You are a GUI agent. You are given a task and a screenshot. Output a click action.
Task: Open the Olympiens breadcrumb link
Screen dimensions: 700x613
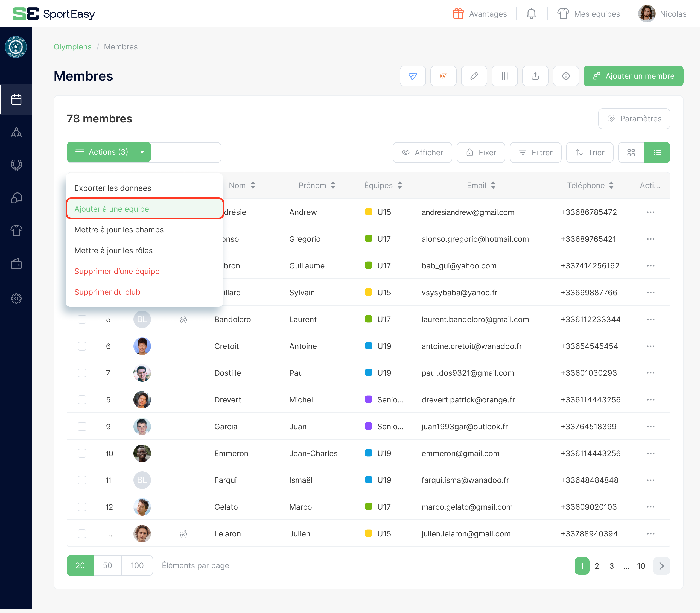point(72,47)
